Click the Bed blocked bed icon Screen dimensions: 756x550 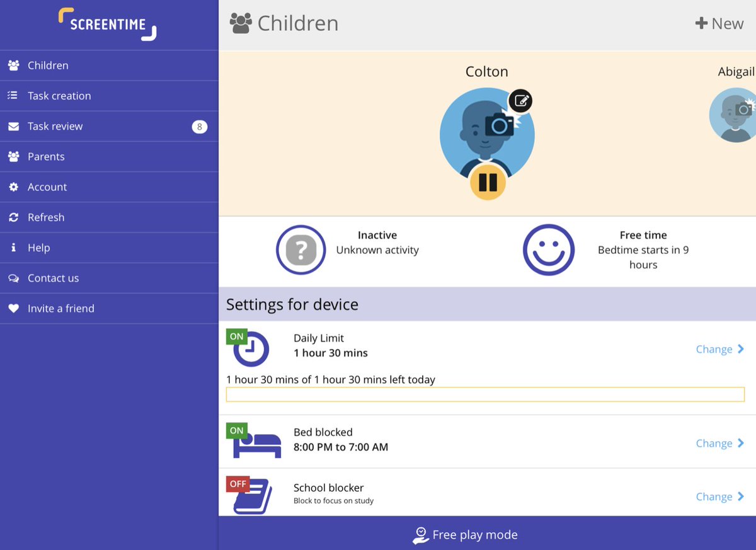click(257, 444)
